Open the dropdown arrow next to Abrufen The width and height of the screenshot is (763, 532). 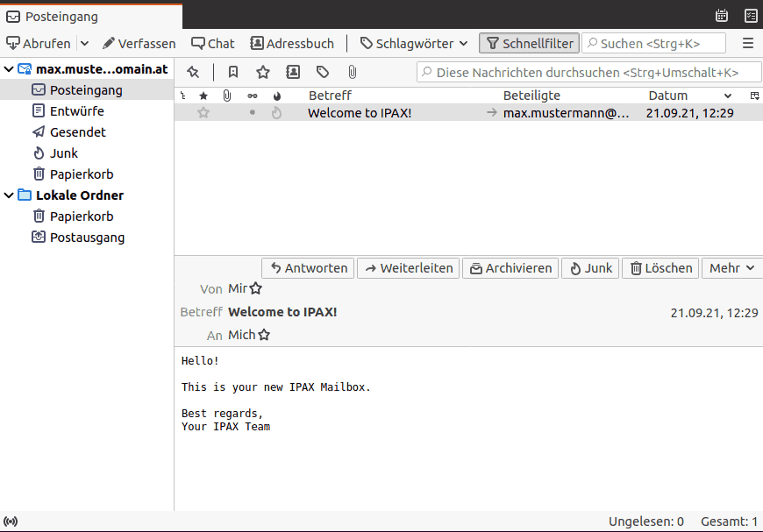pyautogui.click(x=84, y=43)
